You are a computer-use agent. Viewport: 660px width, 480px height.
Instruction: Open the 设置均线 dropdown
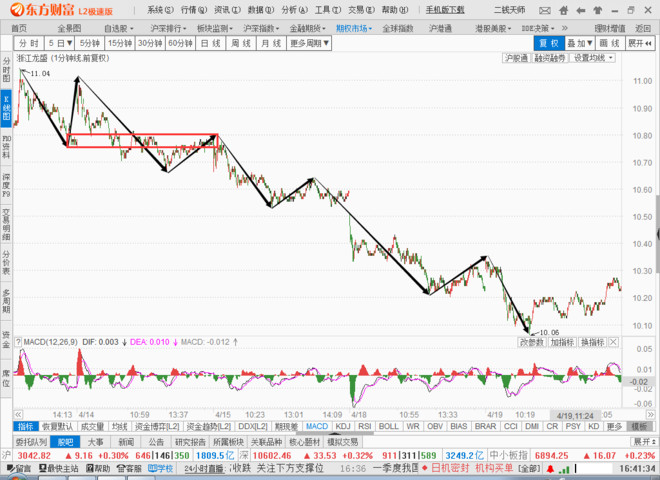click(x=593, y=58)
